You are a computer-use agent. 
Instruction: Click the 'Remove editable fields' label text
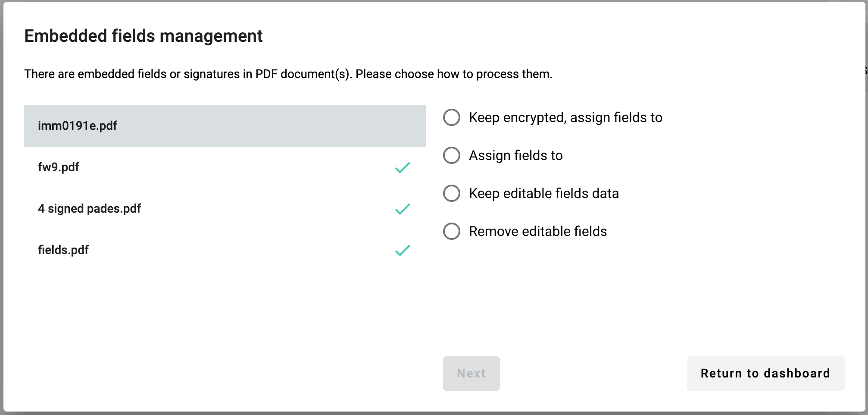coord(538,231)
